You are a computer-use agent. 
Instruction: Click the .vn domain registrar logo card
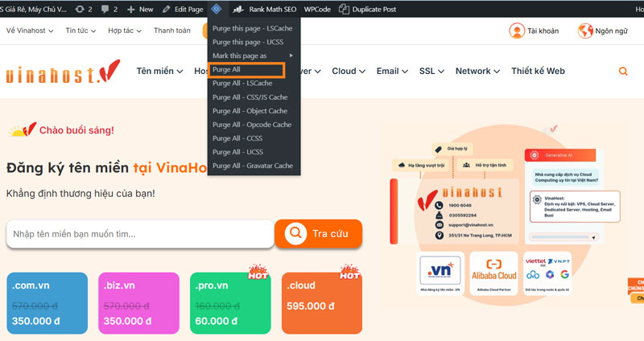click(x=440, y=273)
